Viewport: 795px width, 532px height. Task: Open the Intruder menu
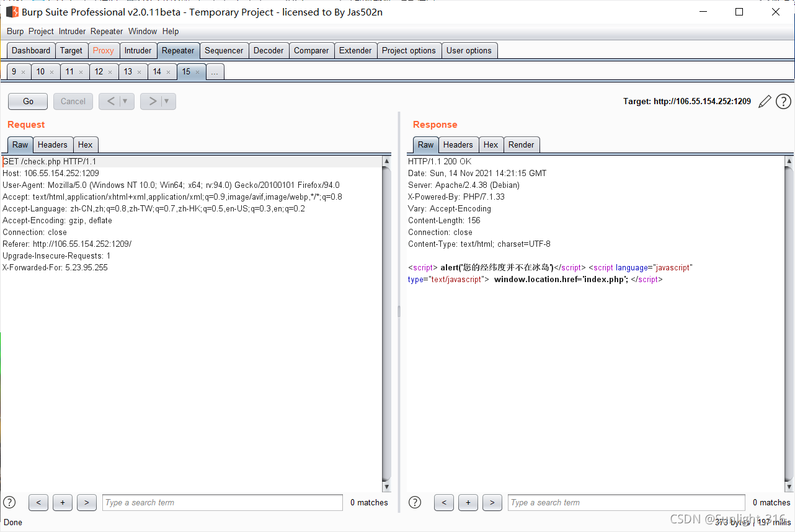tap(73, 31)
